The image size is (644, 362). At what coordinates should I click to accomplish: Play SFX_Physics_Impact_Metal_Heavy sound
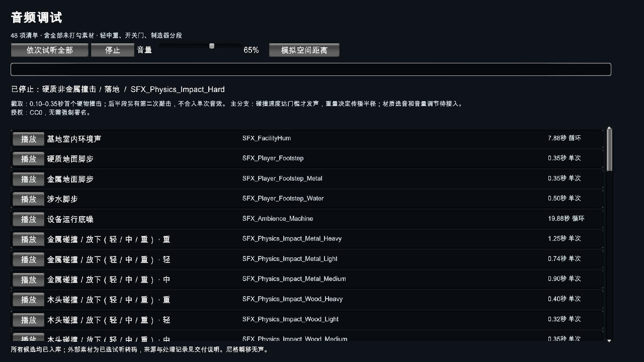29,239
